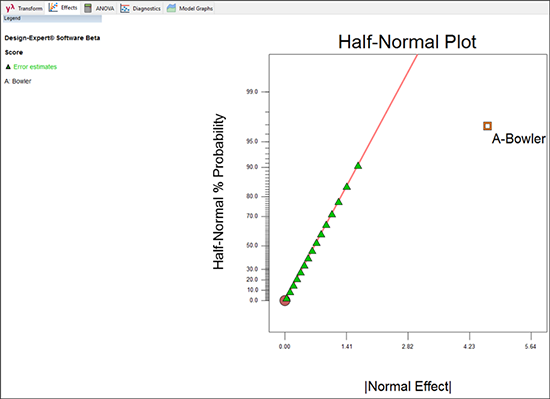The height and width of the screenshot is (399, 550).
Task: Go to the Model Graphs tab
Action: (x=190, y=8)
